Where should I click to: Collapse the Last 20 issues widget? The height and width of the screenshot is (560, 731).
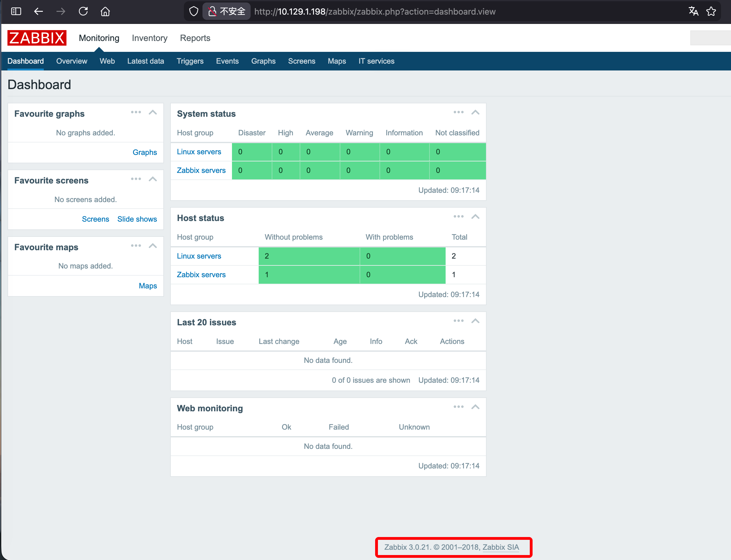tap(475, 321)
